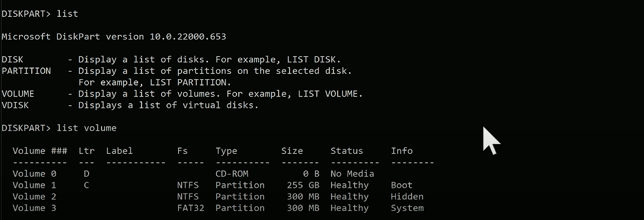The height and width of the screenshot is (220, 644).
Task: Click the 'Volume ###' column header
Action: 40,151
